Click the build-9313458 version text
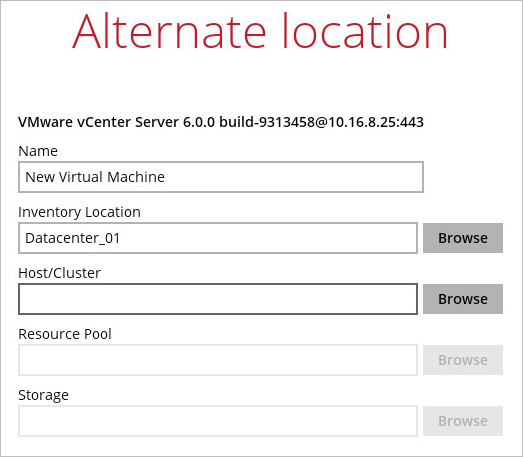 pos(267,122)
